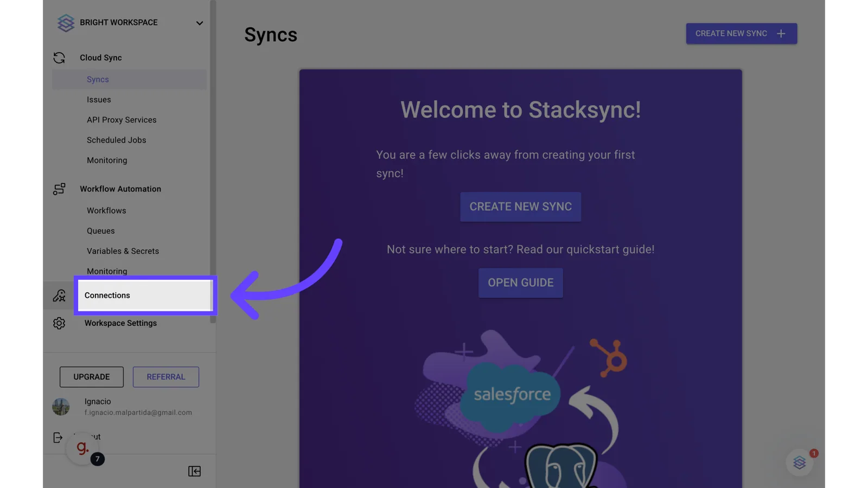Image resolution: width=868 pixels, height=488 pixels.
Task: Click the logout door icon
Action: pos(58,438)
